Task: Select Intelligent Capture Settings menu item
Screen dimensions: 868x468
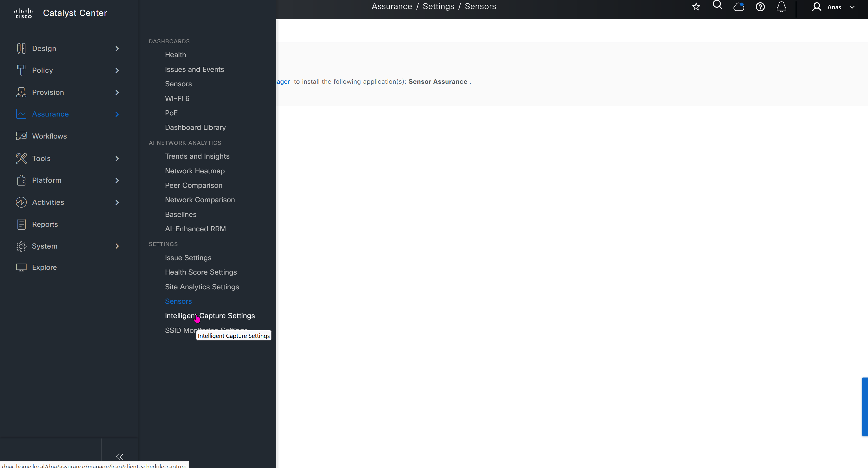Action: point(210,316)
